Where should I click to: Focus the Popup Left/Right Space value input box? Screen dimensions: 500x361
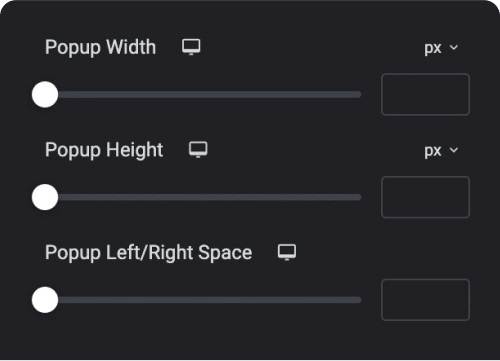[x=425, y=300]
